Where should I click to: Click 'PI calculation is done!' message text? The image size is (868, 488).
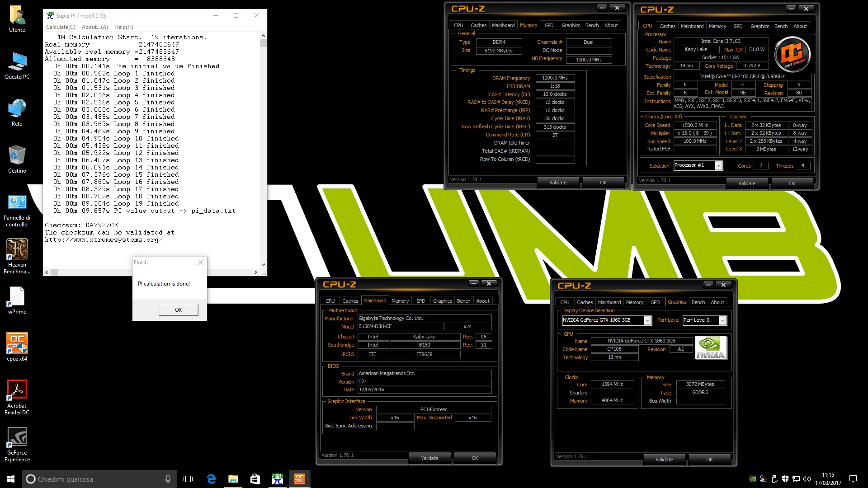[164, 284]
